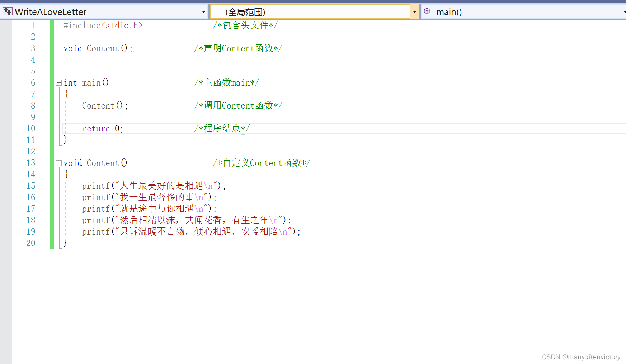This screenshot has width=626, height=364.
Task: Click the main() member cube icon
Action: 427,11
